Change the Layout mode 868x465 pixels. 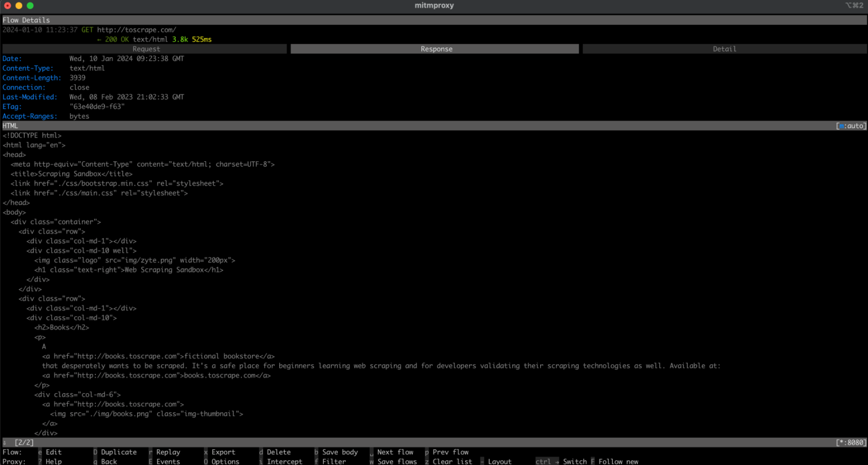(500, 461)
